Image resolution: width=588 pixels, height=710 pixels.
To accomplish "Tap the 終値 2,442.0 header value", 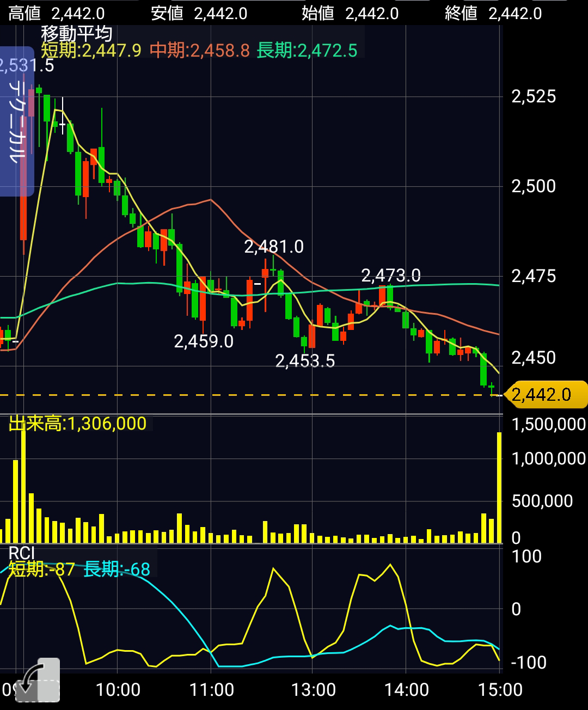I will pos(493,13).
